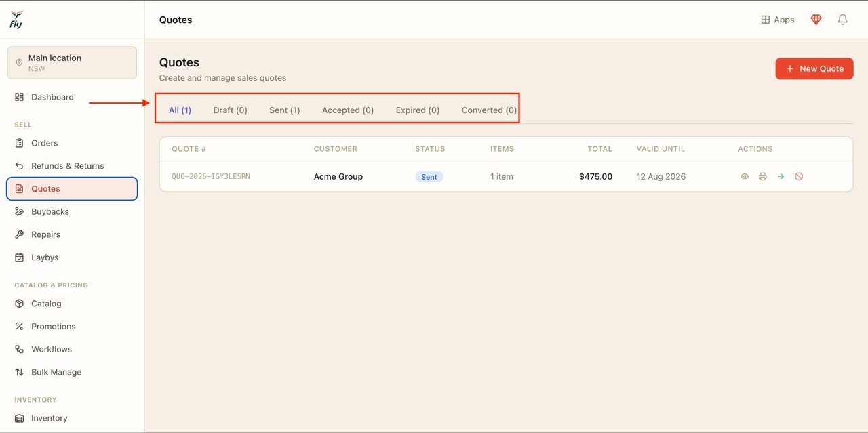This screenshot has width=868, height=433.
Task: Click the Bulk Manage arrows icon
Action: coord(19,372)
